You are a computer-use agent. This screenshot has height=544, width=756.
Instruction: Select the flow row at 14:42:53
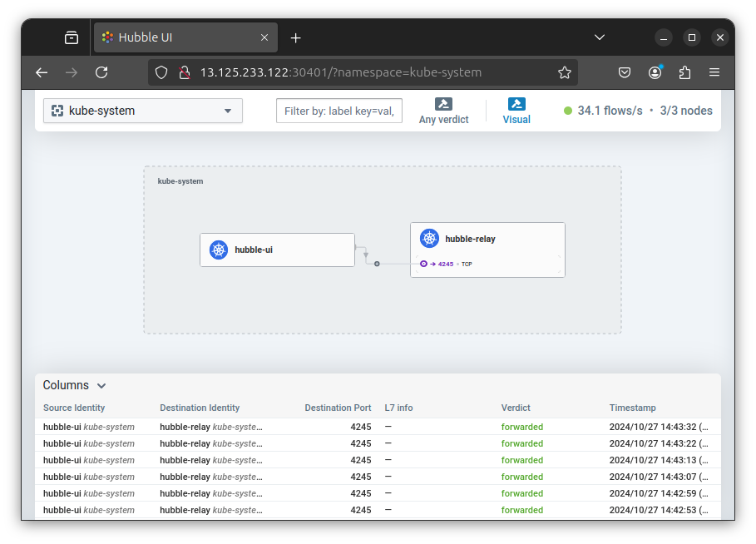[378, 510]
